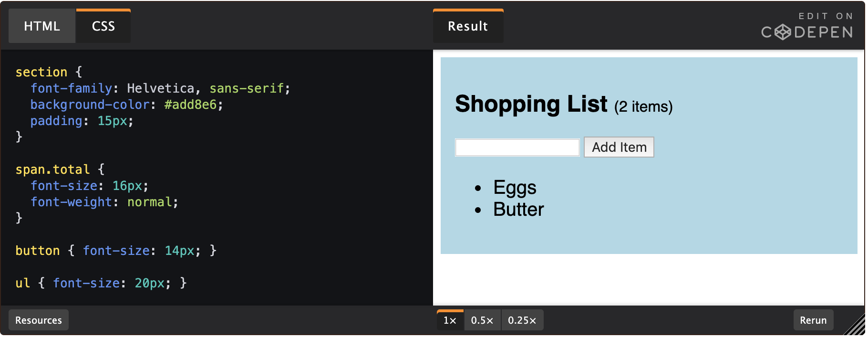This screenshot has height=338, width=868.
Task: Focus the shopping item text input
Action: tap(517, 148)
